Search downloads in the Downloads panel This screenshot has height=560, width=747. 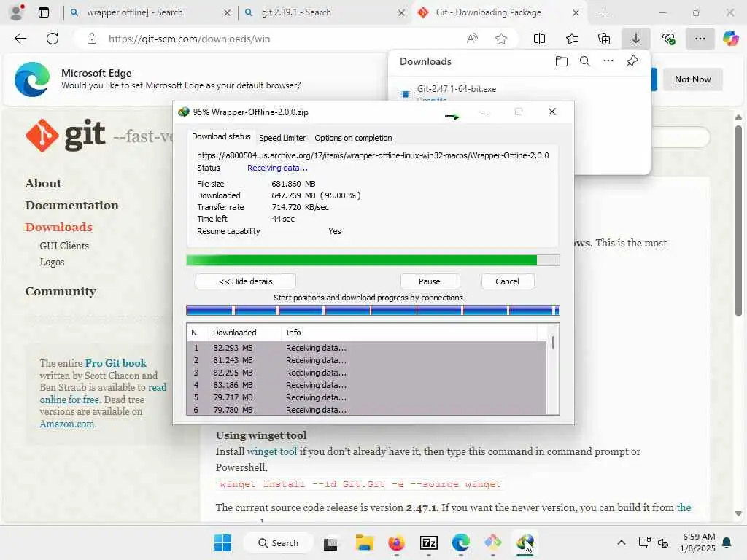(x=584, y=61)
